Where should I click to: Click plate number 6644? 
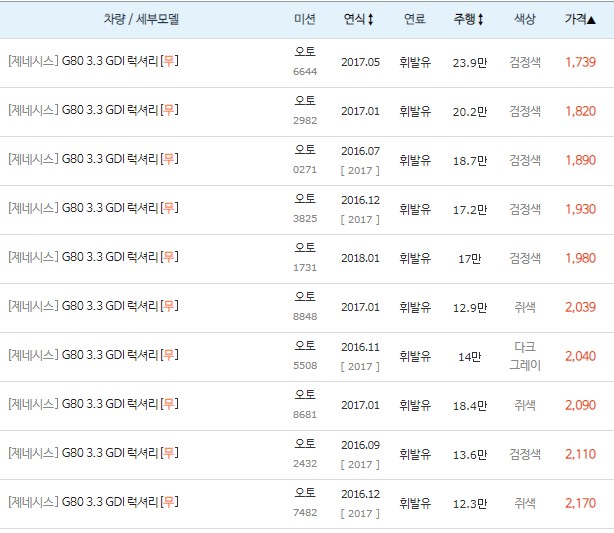[x=305, y=72]
